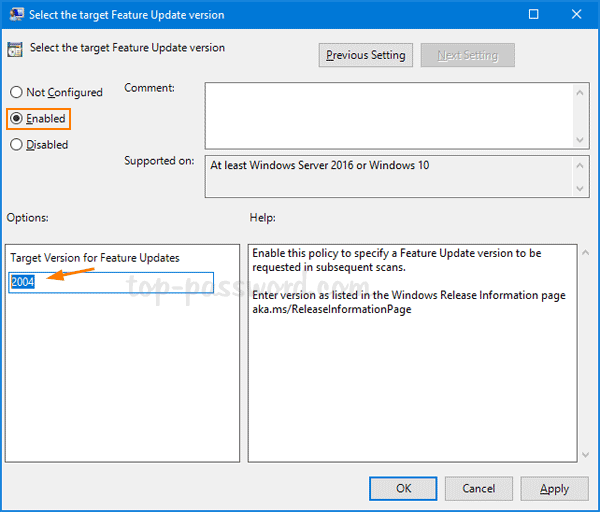600x512 pixels.
Task: Click the Comment box scroll up arrow
Action: [x=580, y=90]
